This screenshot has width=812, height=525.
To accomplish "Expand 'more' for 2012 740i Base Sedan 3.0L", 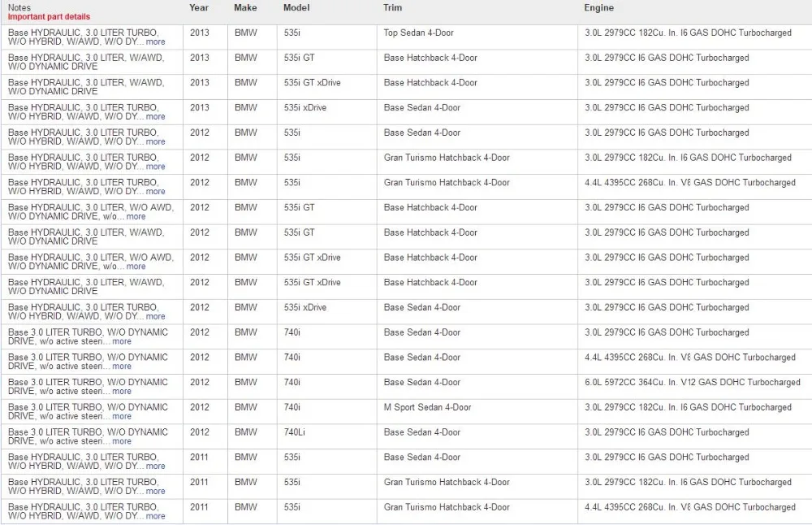I will pos(122,341).
